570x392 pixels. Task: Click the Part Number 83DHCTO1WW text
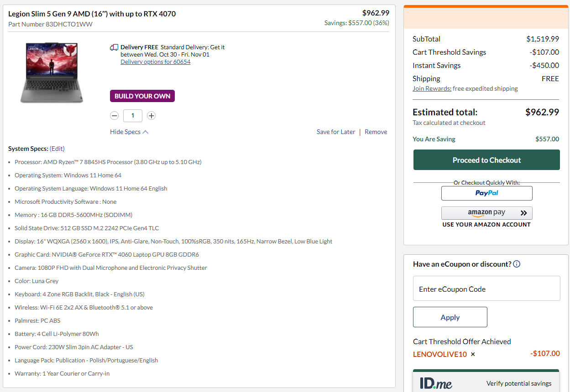tap(50, 24)
